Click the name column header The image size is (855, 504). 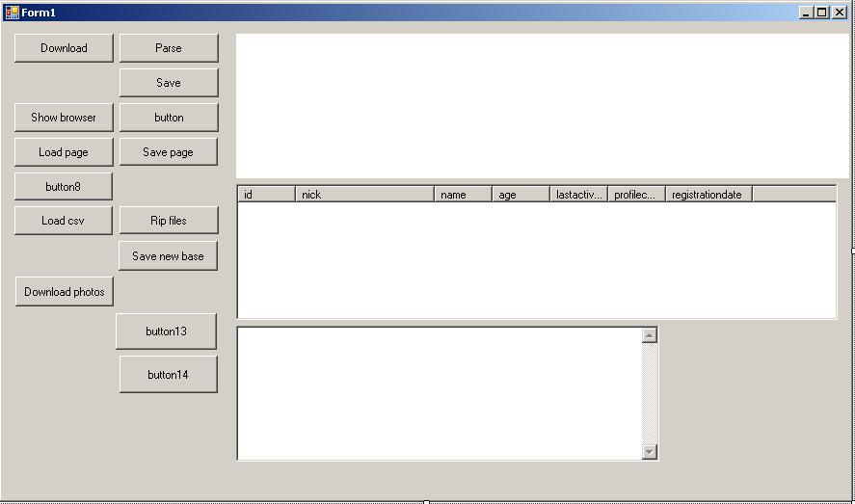pyautogui.click(x=464, y=195)
